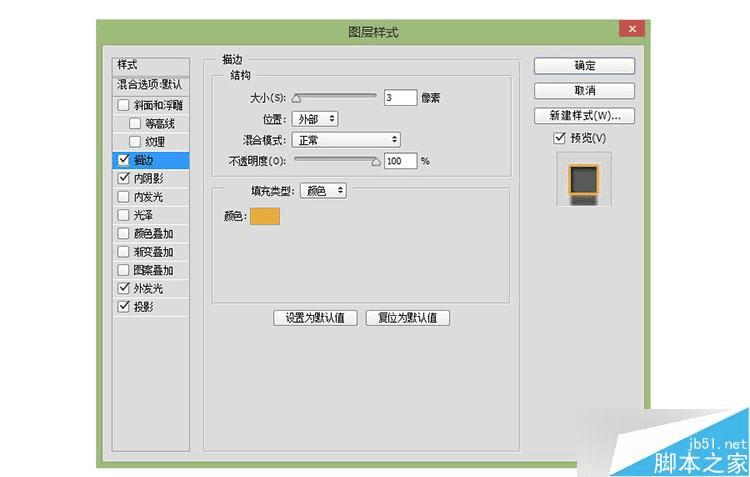Enable the 渐变叠加 checkbox

point(123,251)
